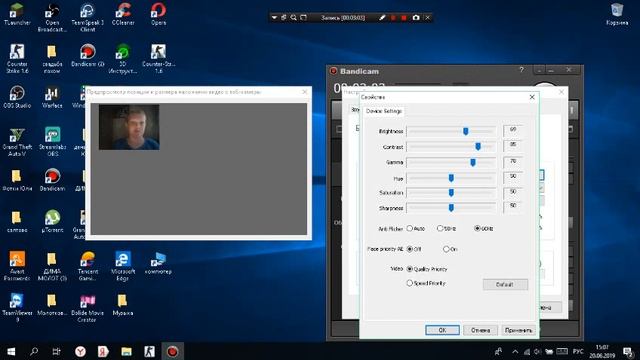Click the Bandicam help question mark
This screenshot has width=640, height=360.
coord(521,70)
